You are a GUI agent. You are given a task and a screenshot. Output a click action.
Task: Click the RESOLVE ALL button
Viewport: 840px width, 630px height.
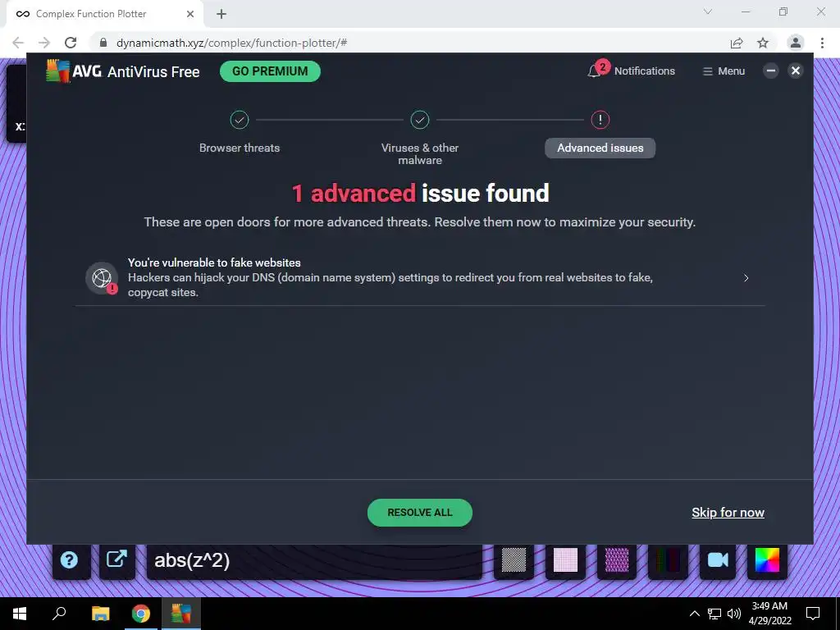click(x=420, y=513)
